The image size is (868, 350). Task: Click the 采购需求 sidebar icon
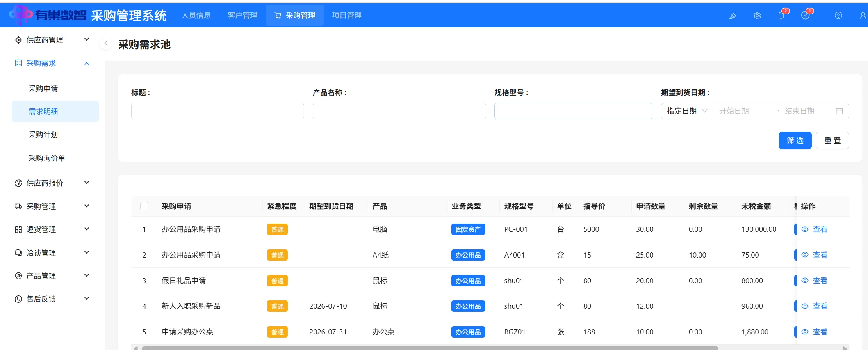[x=18, y=63]
